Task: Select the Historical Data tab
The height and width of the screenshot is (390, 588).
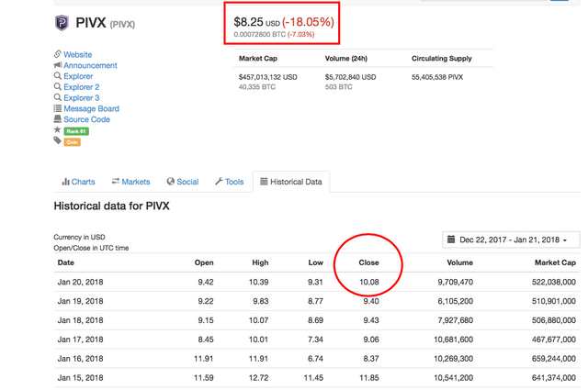Action: (291, 182)
